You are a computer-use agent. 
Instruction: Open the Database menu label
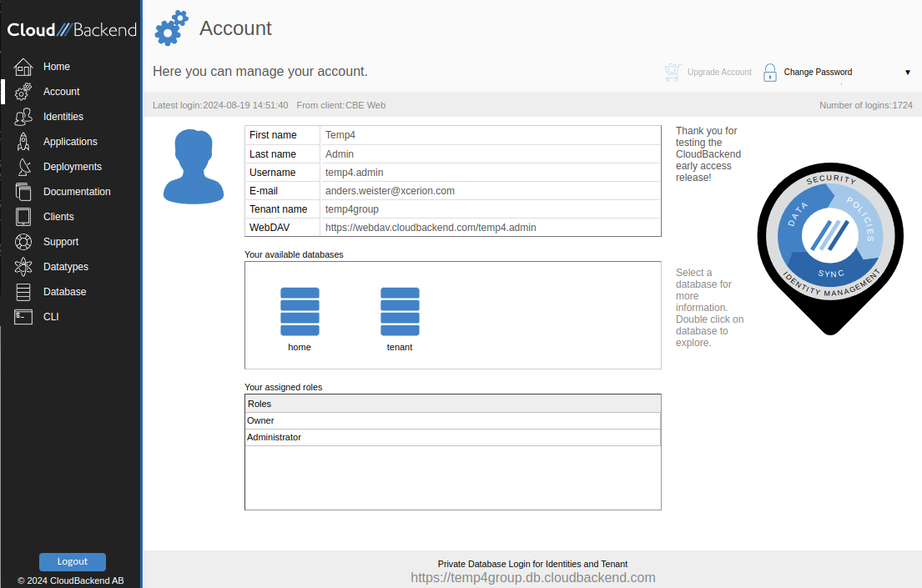click(x=64, y=292)
